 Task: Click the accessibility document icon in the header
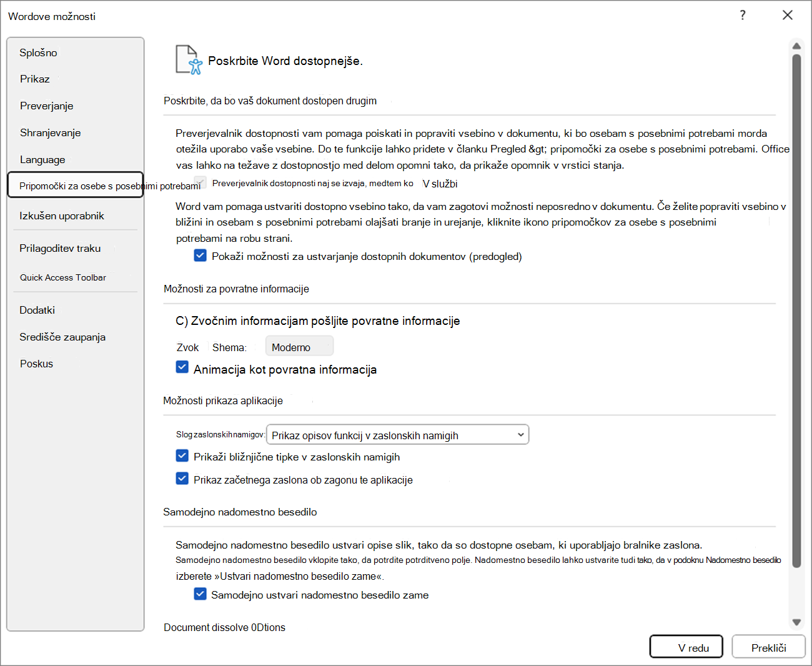click(189, 60)
